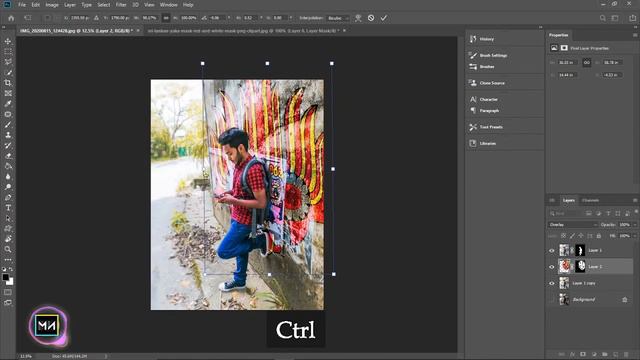Swap foreground and background colors
Screen dimensions: 640x360
[11, 269]
